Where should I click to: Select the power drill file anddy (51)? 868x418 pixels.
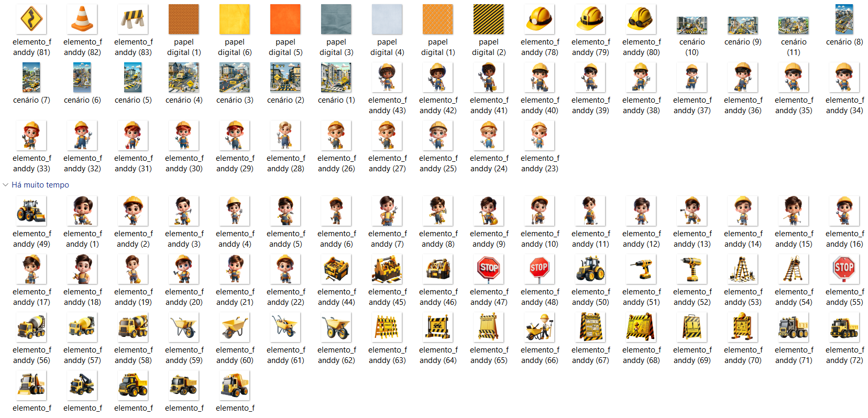pos(641,269)
